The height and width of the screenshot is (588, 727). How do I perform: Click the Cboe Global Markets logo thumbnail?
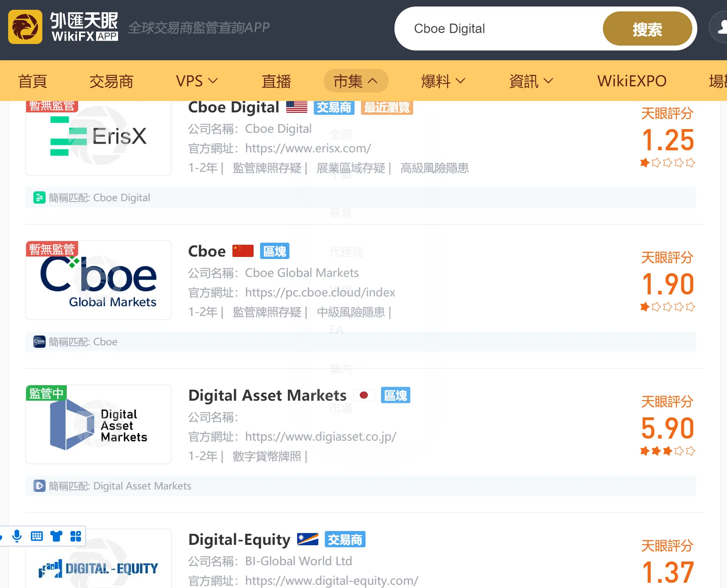99,280
